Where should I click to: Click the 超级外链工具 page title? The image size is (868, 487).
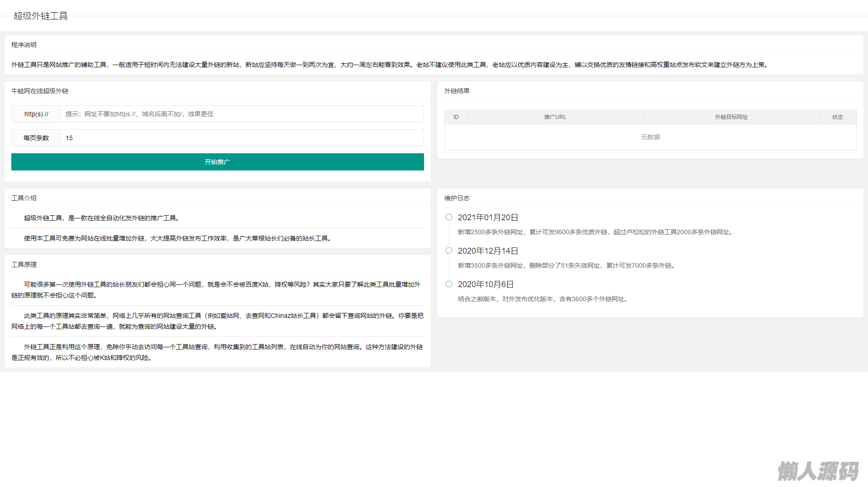41,16
